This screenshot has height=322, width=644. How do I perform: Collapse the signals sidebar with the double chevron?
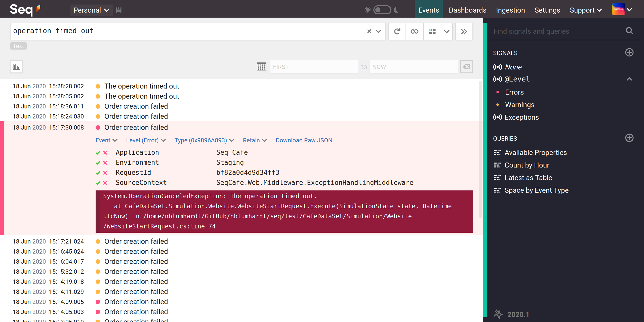[x=464, y=31]
